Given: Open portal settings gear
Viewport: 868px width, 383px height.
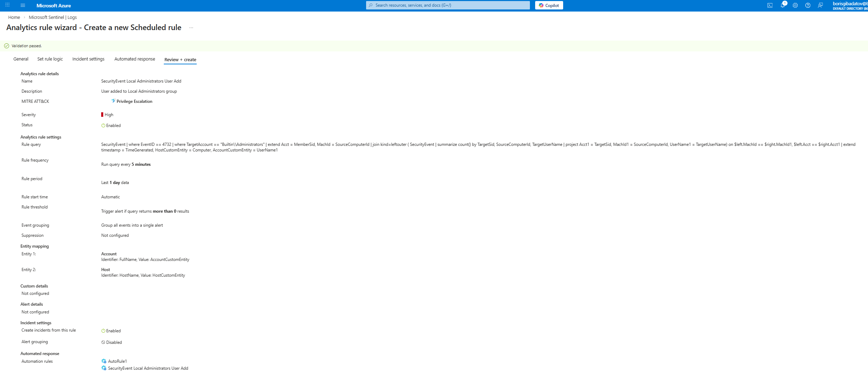Looking at the screenshot, I should click(x=795, y=5).
